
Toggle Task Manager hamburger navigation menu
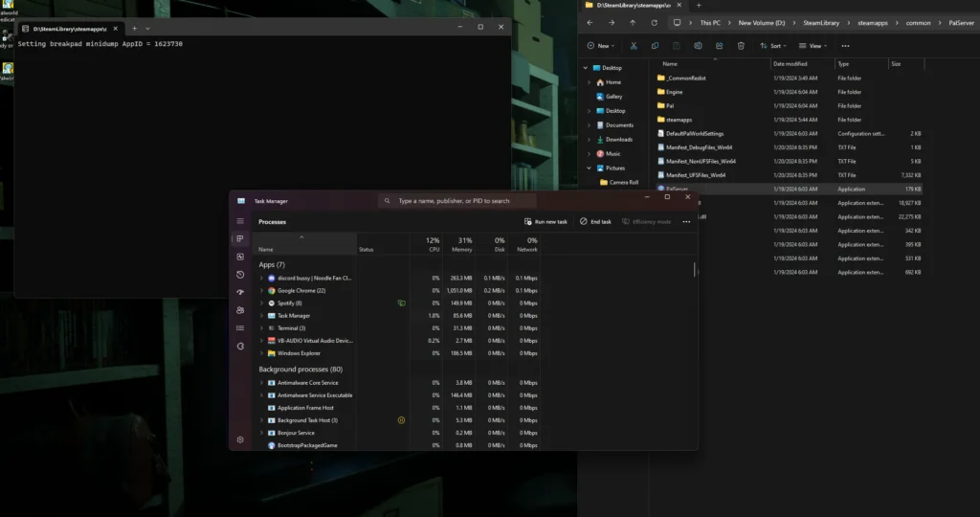tap(240, 221)
